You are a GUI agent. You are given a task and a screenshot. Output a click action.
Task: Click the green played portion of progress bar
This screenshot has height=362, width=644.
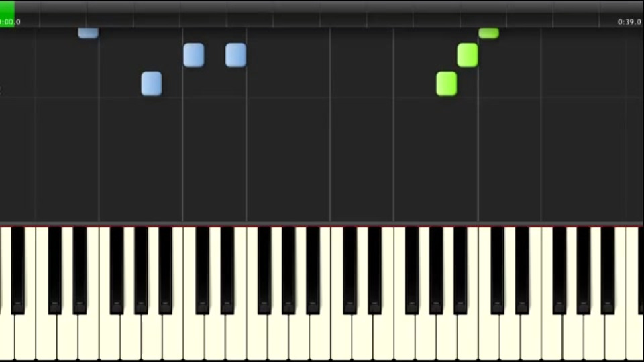tap(7, 13)
